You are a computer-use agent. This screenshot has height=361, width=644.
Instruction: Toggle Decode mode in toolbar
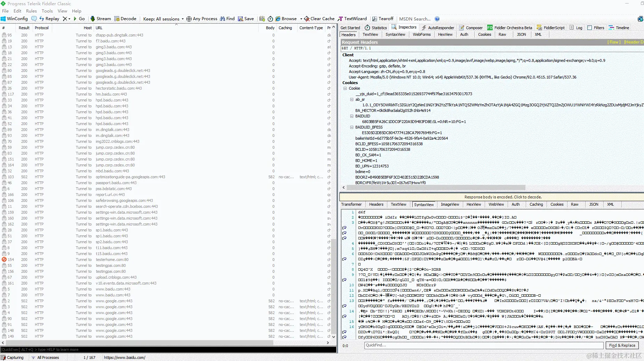coord(125,19)
